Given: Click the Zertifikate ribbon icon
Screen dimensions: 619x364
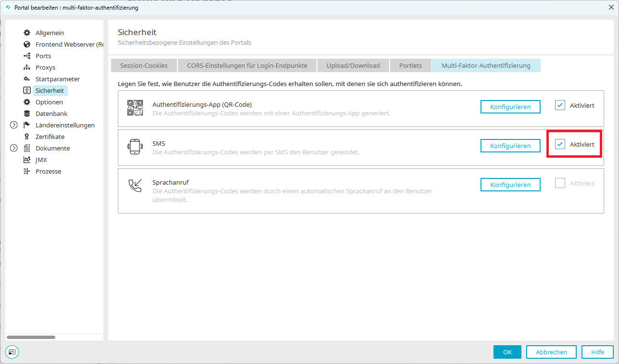Looking at the screenshot, I should pos(27,137).
